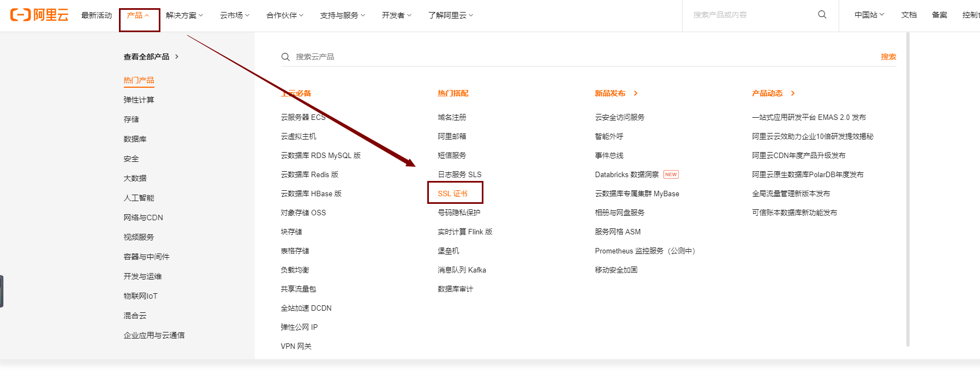Viewport: 980px width, 381px height.
Task: Select the 弹性计算 category
Action: [139, 100]
